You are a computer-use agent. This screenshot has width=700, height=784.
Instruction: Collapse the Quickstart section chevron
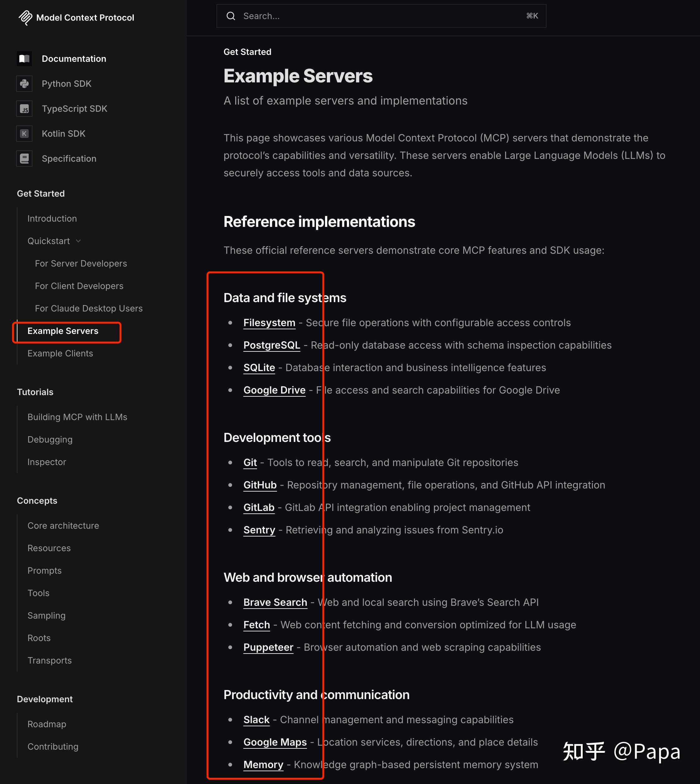(x=79, y=241)
